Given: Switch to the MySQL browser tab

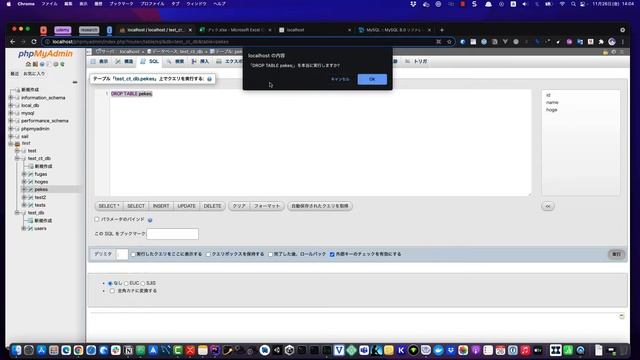Looking at the screenshot, I should click(394, 30).
